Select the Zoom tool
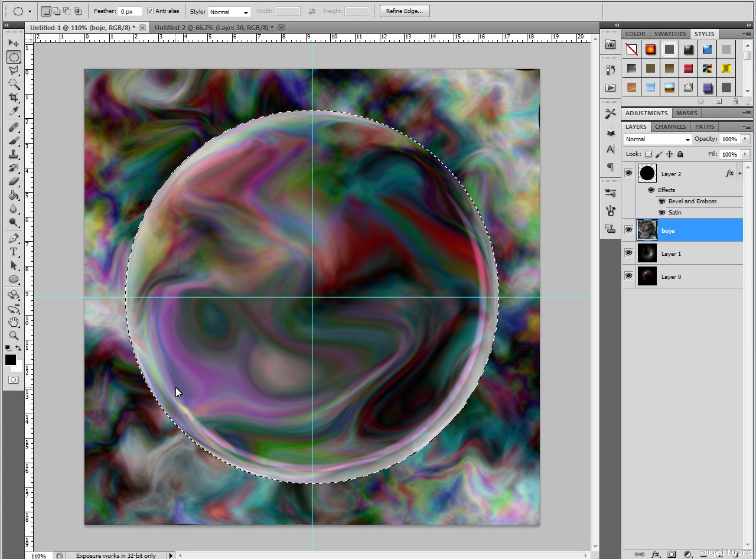 [14, 336]
